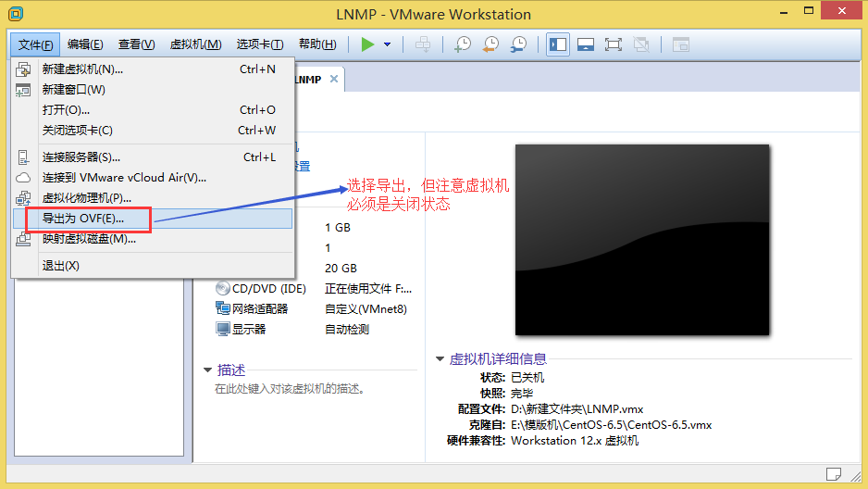This screenshot has height=489, width=868.
Task: Click the 20 GB disk value
Action: (341, 268)
